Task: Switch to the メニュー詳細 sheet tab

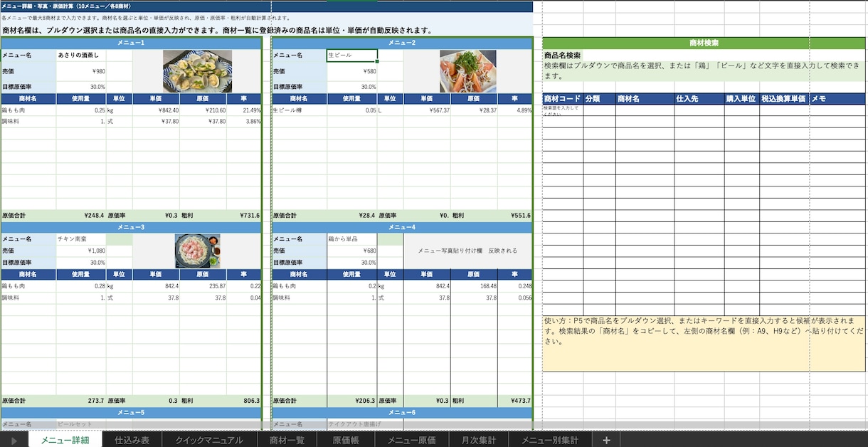Action: (x=65, y=441)
